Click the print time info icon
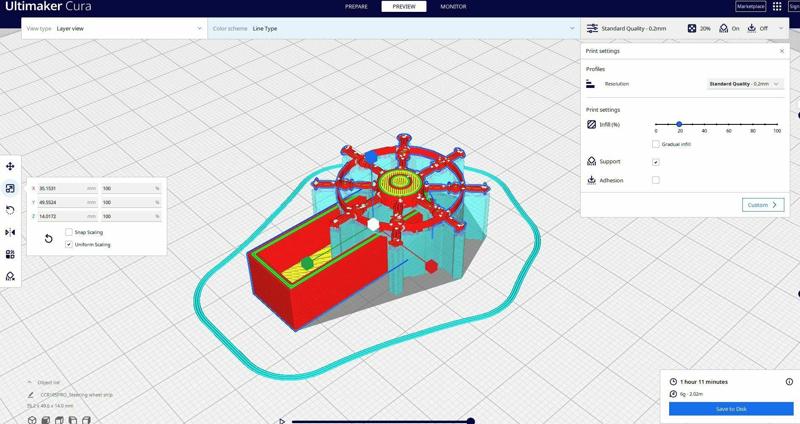The width and height of the screenshot is (800, 424). (x=789, y=382)
